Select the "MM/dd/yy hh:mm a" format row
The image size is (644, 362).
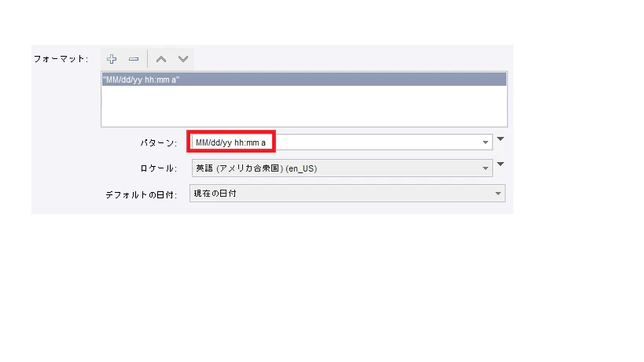(x=304, y=79)
